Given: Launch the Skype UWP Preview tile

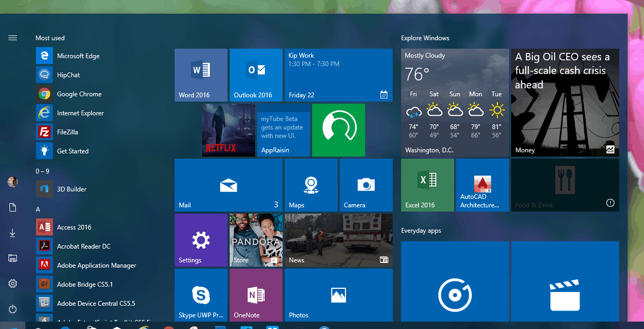Looking at the screenshot, I should (201, 295).
